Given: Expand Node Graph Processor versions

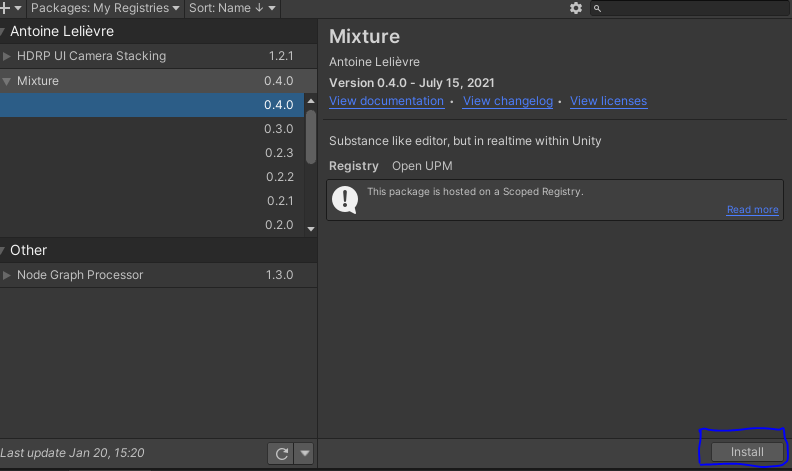Looking at the screenshot, I should point(7,275).
